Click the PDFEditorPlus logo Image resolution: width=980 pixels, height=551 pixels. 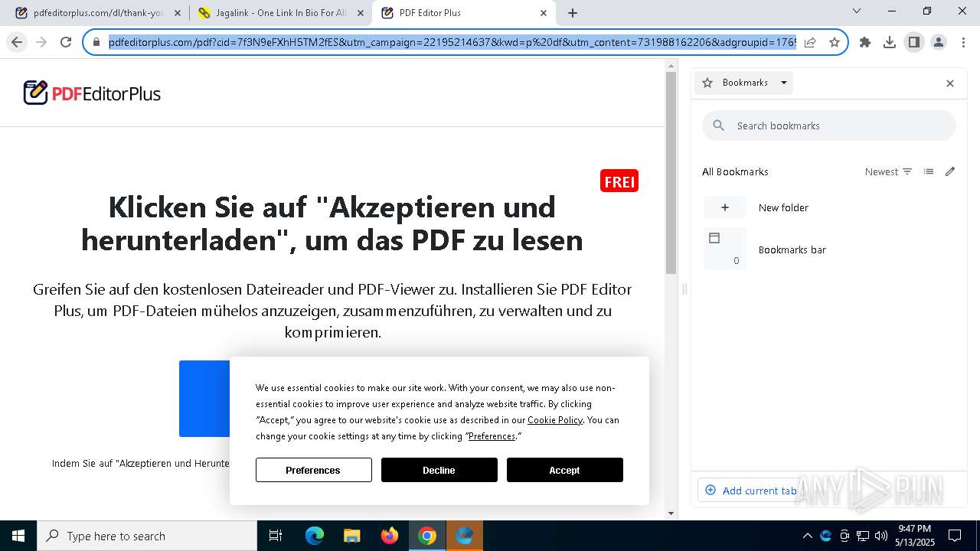92,93
